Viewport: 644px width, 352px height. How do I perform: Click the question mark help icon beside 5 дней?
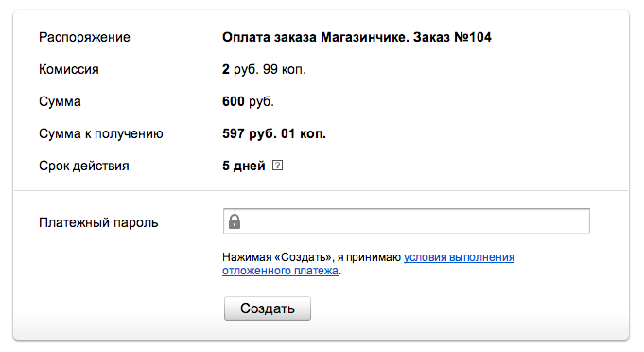click(x=278, y=166)
